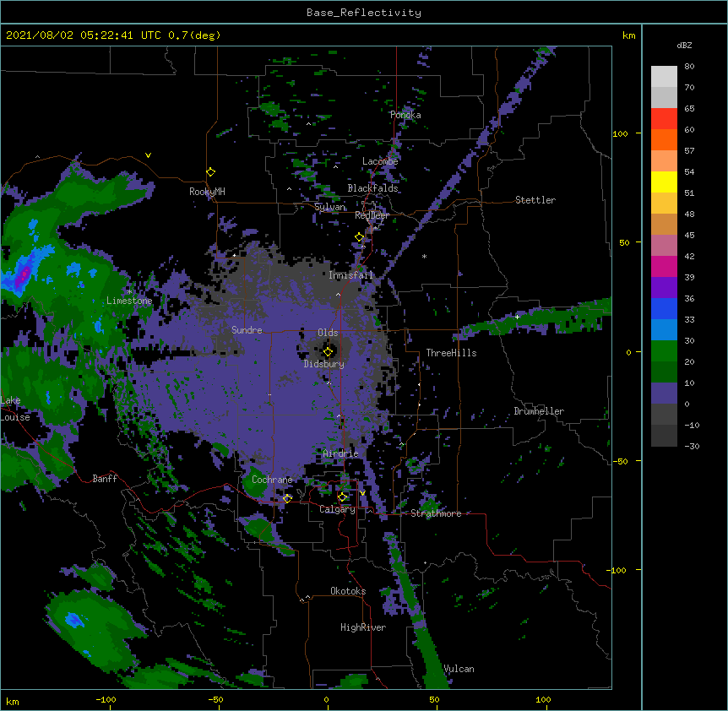Viewport: 728px width, 711px height.
Task: Click the Didsbury label
Action: pos(324,364)
